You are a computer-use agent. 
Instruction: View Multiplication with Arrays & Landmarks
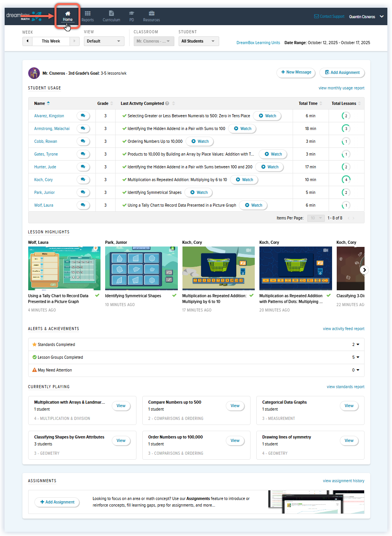121,406
